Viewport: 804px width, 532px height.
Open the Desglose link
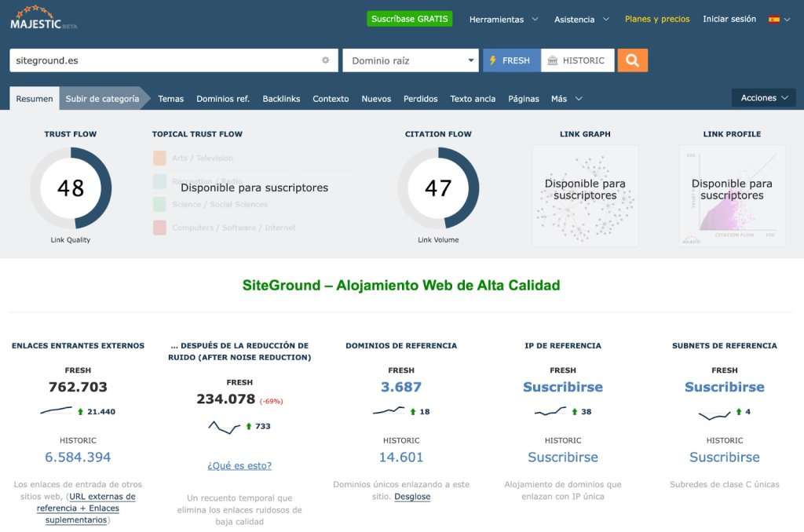click(x=412, y=497)
